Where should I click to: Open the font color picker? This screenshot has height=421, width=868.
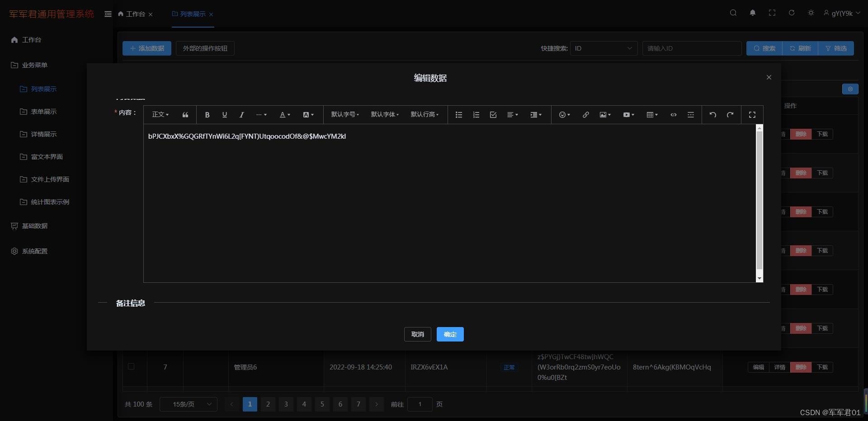(285, 115)
